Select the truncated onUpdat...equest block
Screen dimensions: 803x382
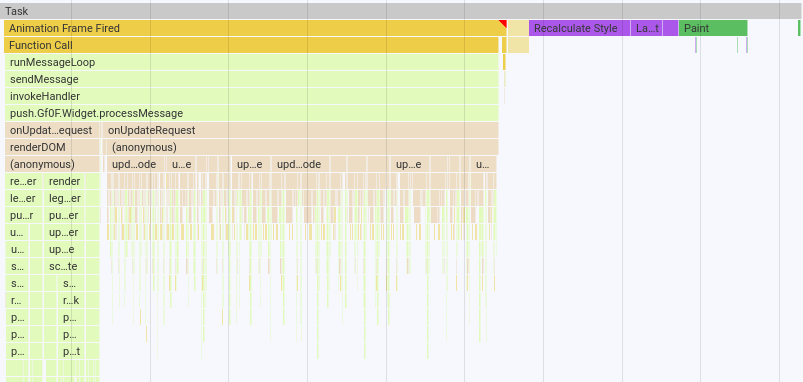tap(52, 130)
